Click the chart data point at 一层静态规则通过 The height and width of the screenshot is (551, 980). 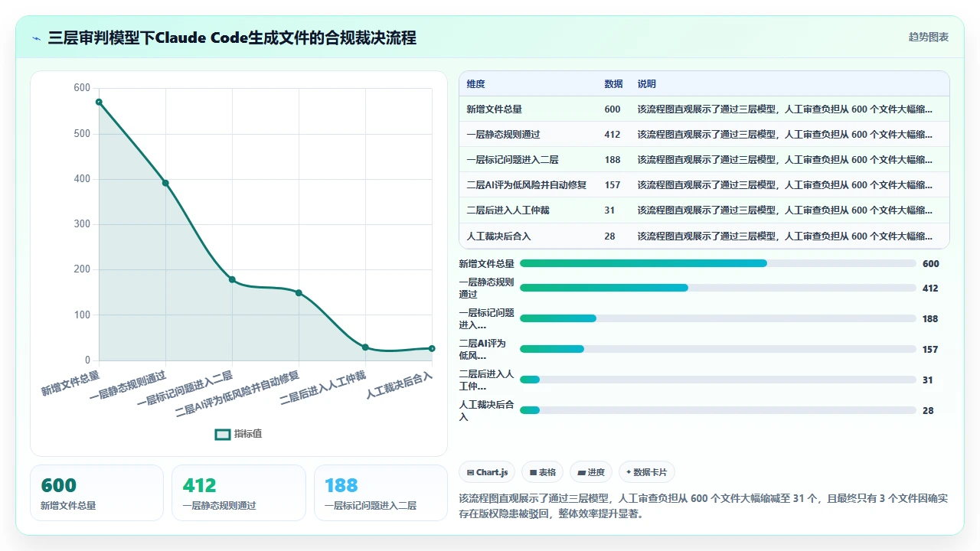165,183
